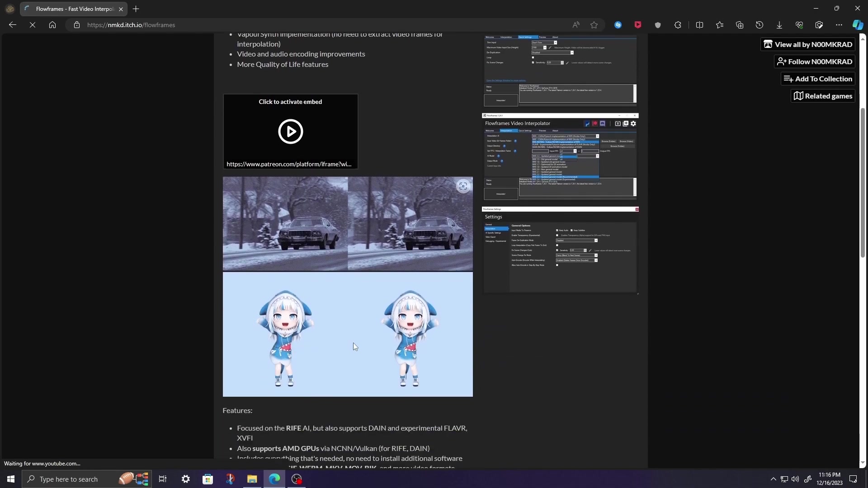Stop loading the page
The width and height of the screenshot is (868, 488).
(x=33, y=25)
